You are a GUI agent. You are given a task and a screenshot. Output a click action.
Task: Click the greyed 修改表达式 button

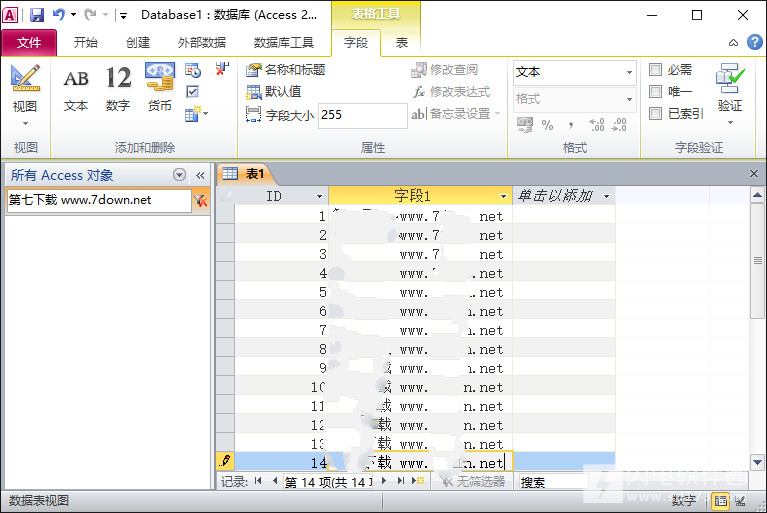click(451, 91)
